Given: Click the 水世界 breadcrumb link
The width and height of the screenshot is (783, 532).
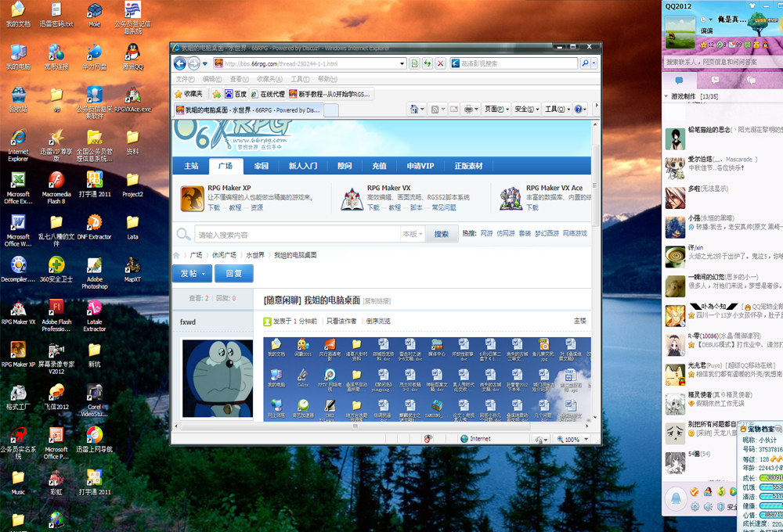Looking at the screenshot, I should pyautogui.click(x=255, y=255).
